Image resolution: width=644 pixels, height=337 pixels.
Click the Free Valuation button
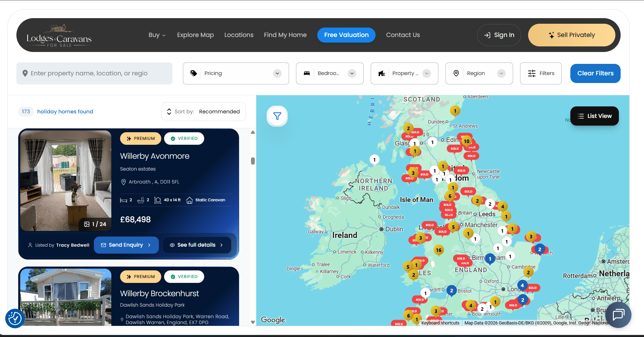coord(346,35)
